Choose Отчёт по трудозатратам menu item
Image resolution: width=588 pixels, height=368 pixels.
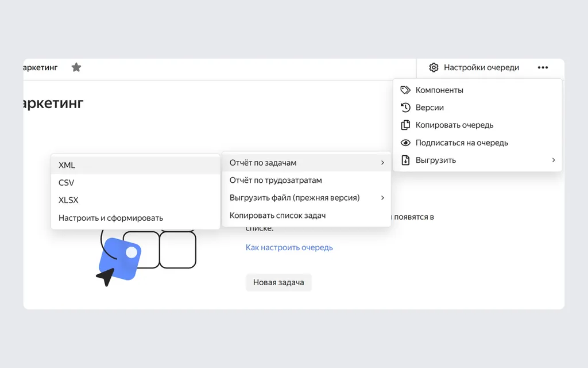[x=307, y=180]
